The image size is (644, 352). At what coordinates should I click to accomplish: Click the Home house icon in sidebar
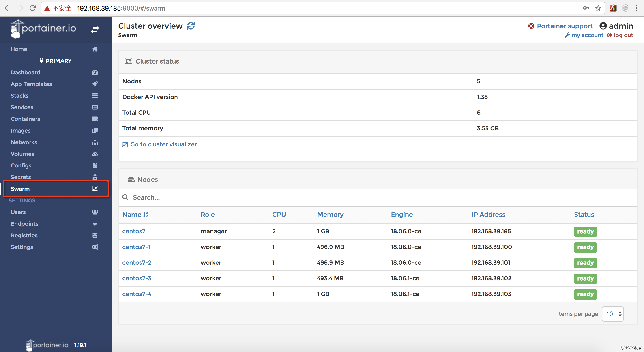[95, 49]
